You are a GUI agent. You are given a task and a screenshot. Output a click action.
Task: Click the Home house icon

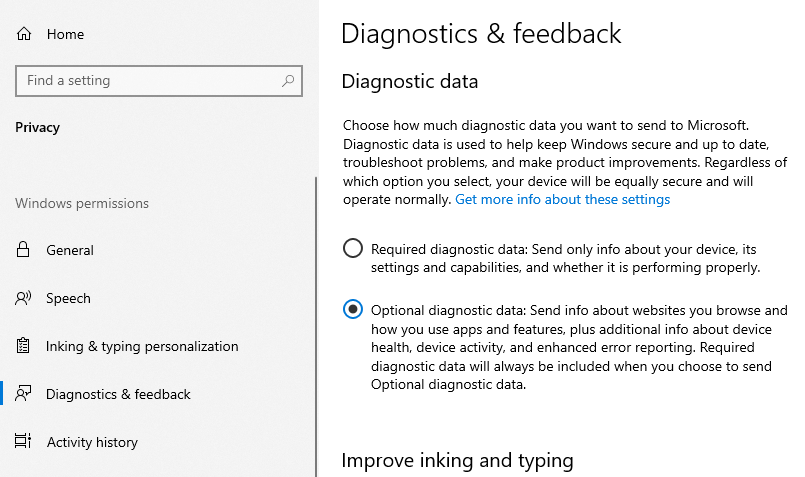pyautogui.click(x=23, y=34)
